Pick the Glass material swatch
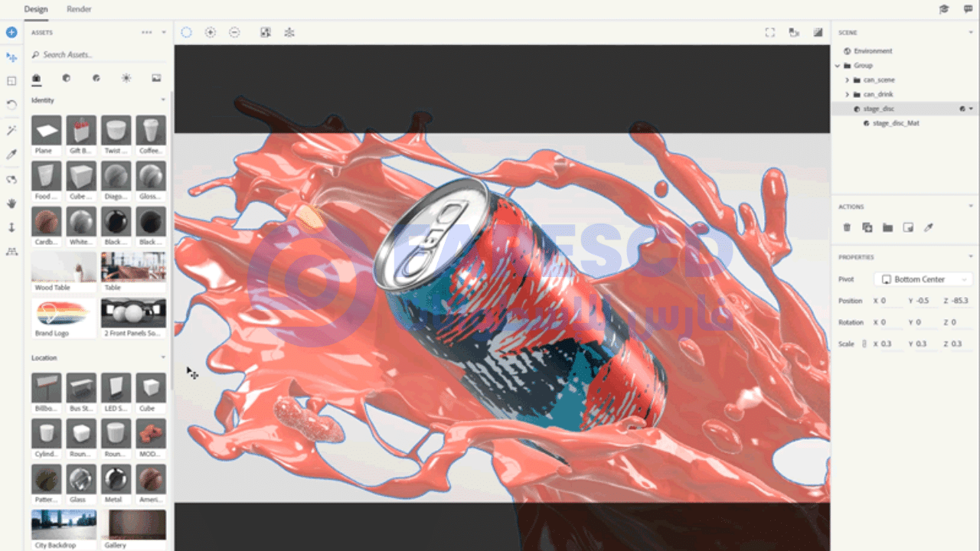The height and width of the screenshot is (551, 980). coord(81,479)
